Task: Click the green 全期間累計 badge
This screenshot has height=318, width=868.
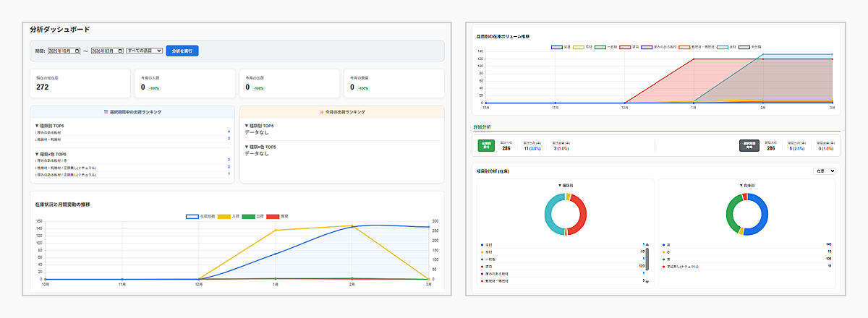Action: [x=485, y=145]
